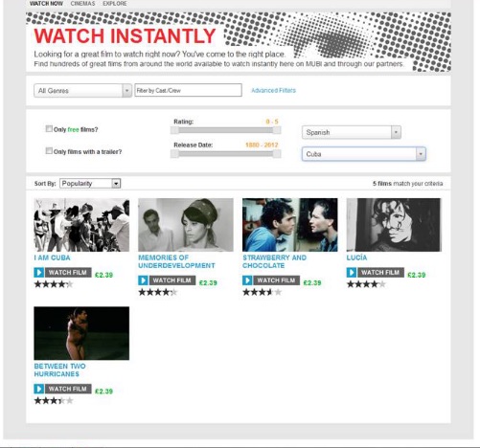This screenshot has height=448, width=480.
Task: Tick Only films with a trailer checkbox
Action: pyautogui.click(x=49, y=151)
